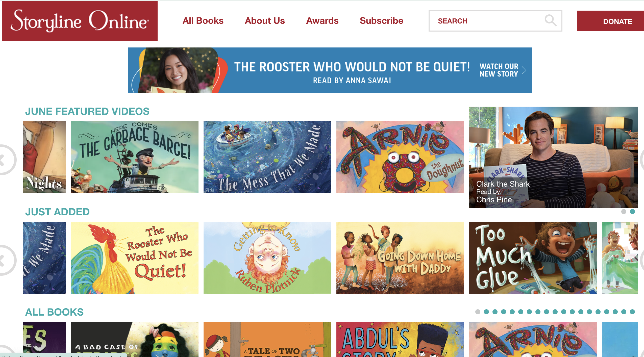This screenshot has height=357, width=644.
Task: Select last dot in All Books pagination
Action: 632,312
